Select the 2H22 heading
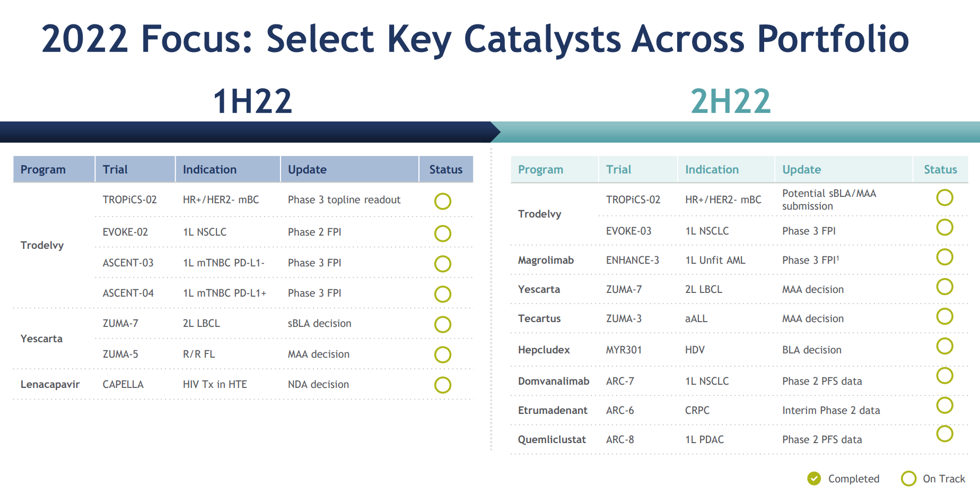 pyautogui.click(x=731, y=101)
